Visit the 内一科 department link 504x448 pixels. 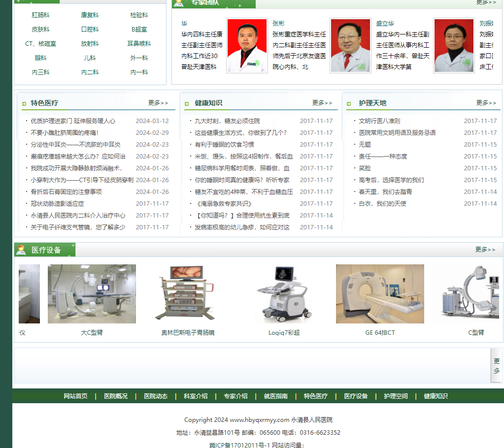point(139,72)
